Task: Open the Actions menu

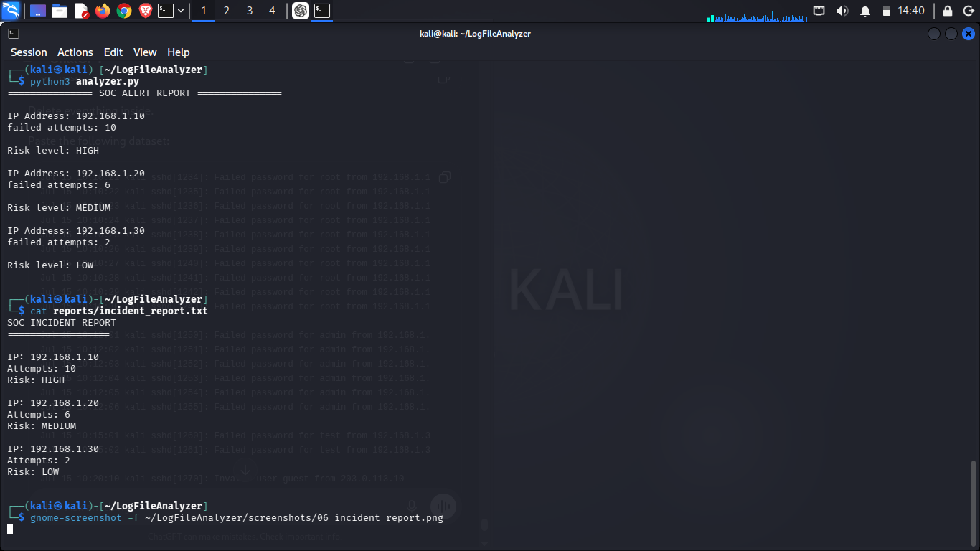Action: click(x=75, y=52)
